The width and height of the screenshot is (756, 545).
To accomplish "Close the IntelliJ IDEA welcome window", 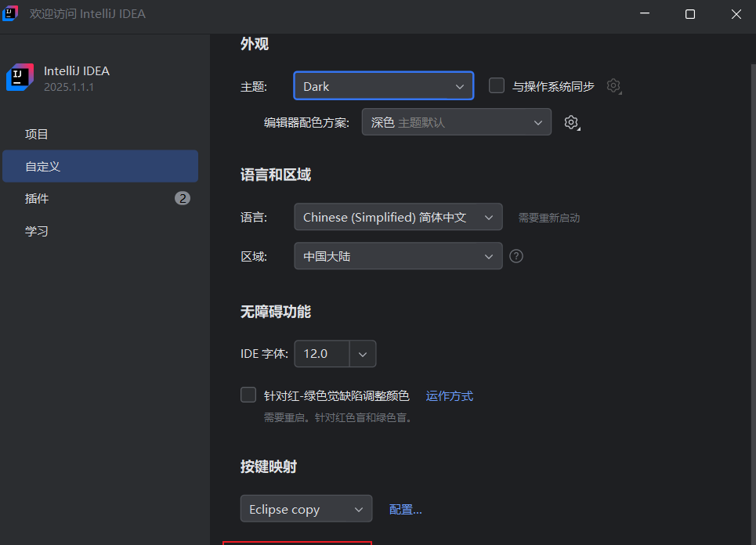I will click(x=736, y=14).
